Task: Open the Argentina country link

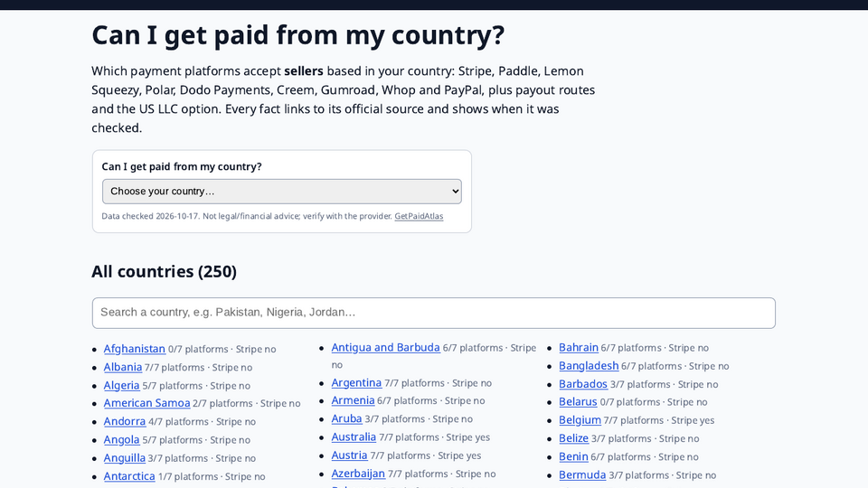Action: (x=356, y=383)
